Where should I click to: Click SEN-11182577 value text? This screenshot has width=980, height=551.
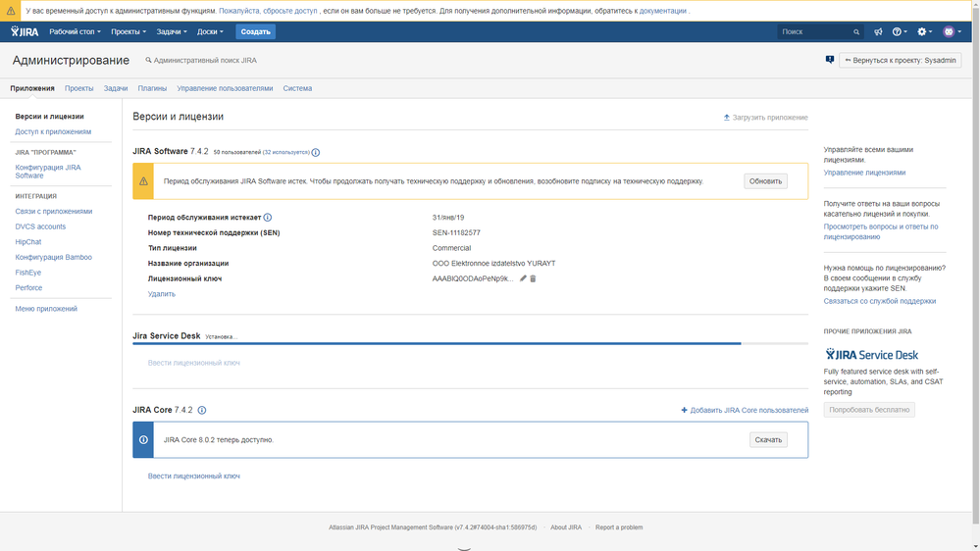(456, 233)
